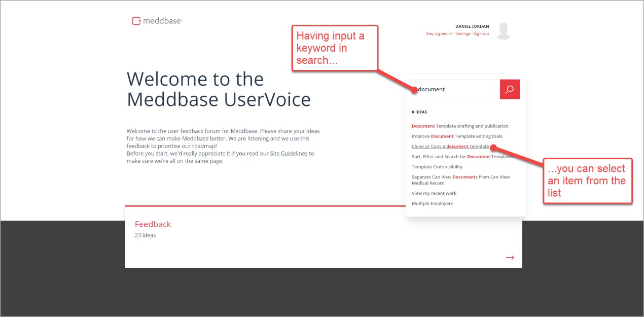Open the user avatar picture
Viewport: 644px width, 317px height.
(504, 31)
